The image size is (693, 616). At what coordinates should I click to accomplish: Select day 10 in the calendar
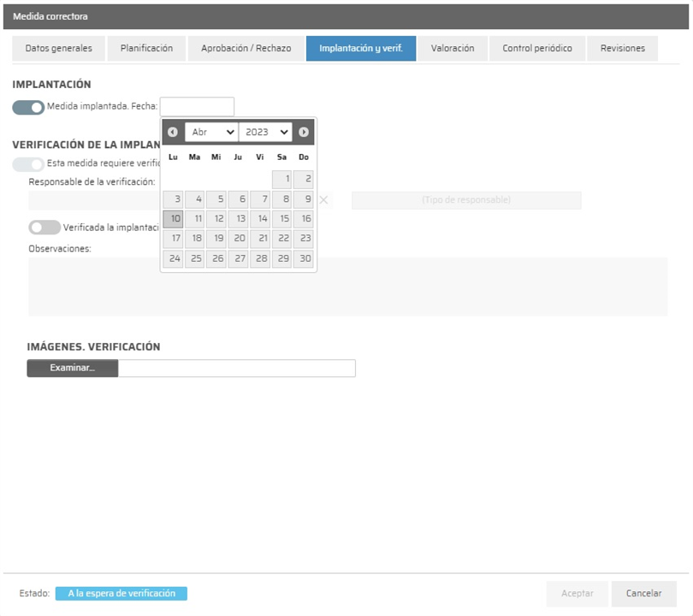click(x=174, y=219)
